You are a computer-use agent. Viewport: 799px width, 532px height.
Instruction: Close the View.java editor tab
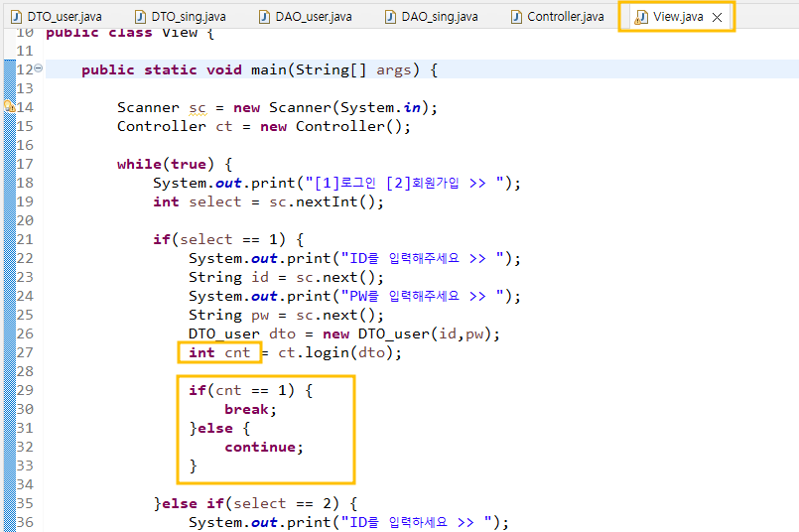[717, 17]
